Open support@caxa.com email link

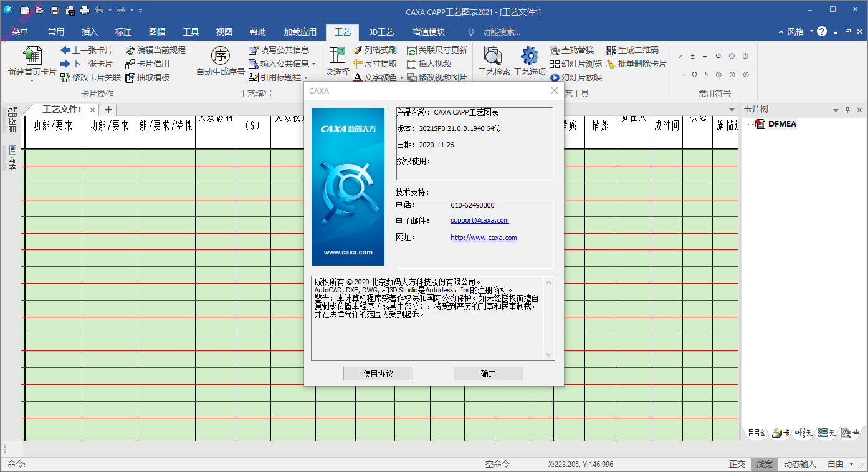pyautogui.click(x=480, y=220)
